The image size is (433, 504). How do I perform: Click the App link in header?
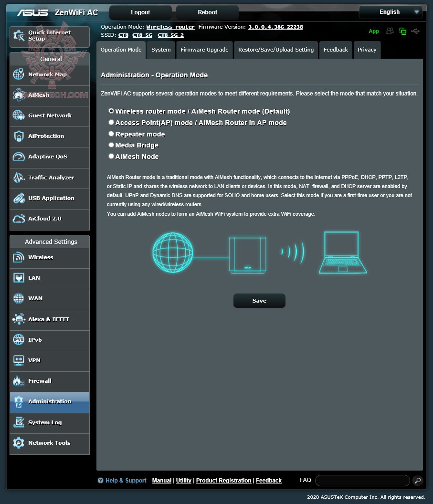point(373,31)
